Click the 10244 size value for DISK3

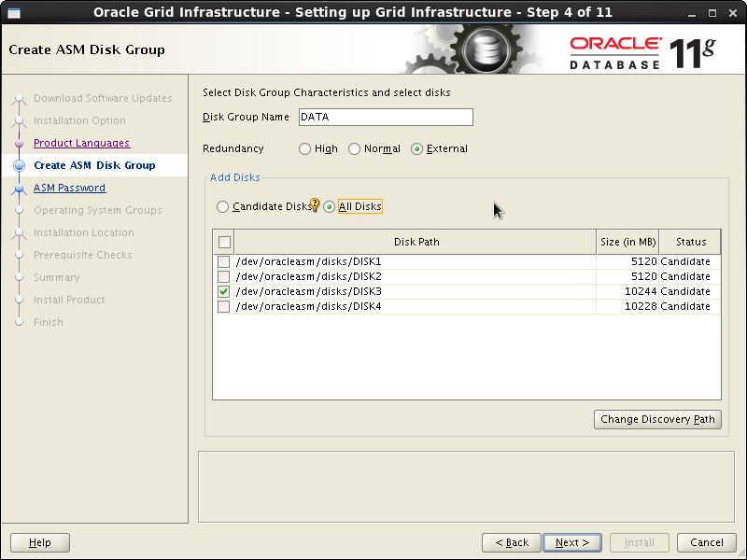(x=641, y=291)
